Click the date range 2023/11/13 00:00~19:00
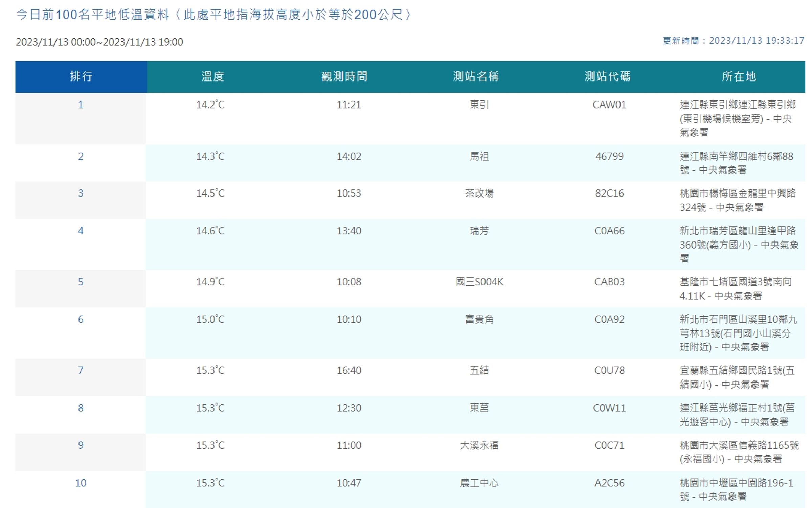 tap(99, 42)
